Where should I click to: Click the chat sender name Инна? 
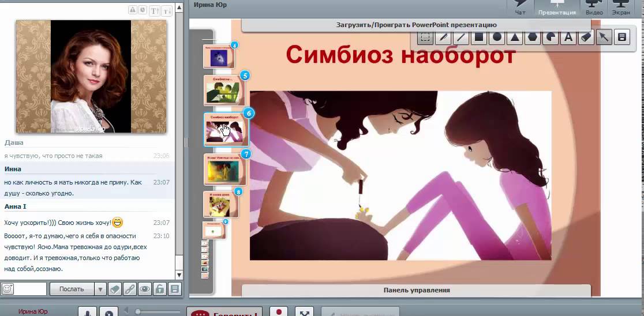13,169
